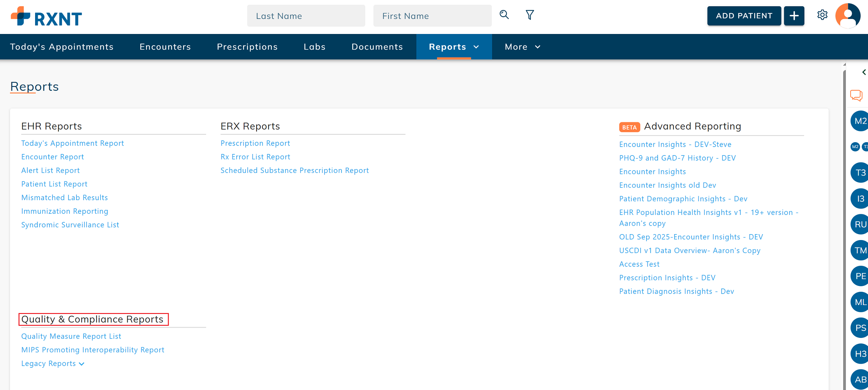The height and width of the screenshot is (390, 868).
Task: Open the user profile avatar
Action: point(848,16)
